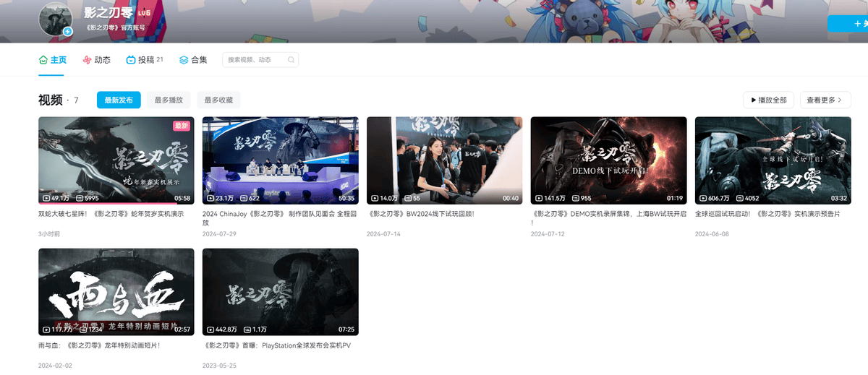This screenshot has width=868, height=375.
Task: Click the 播放全部 button
Action: (x=769, y=100)
